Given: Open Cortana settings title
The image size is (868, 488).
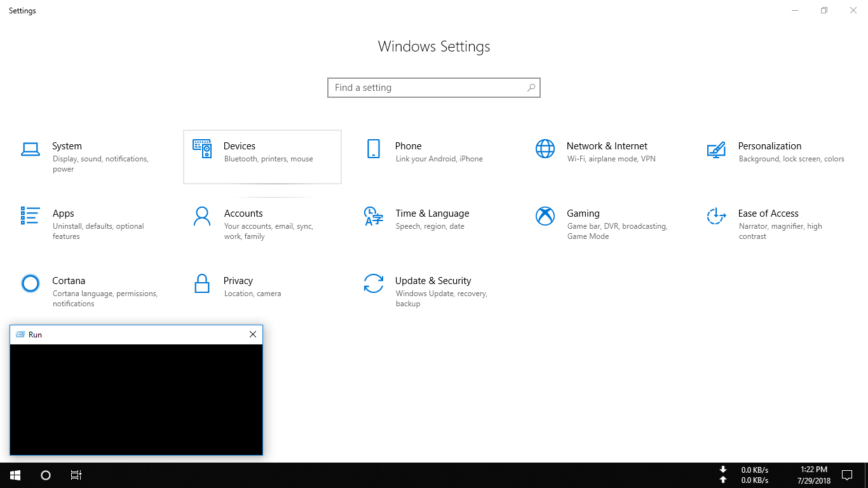Looking at the screenshot, I should pos(69,281).
